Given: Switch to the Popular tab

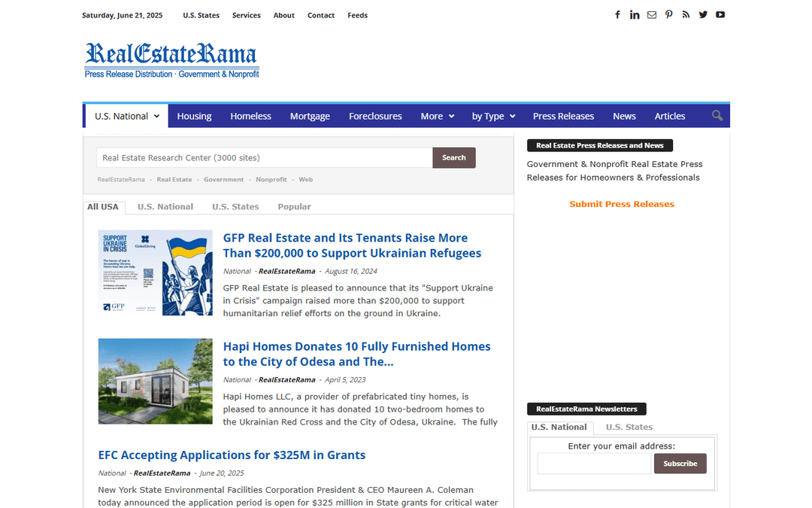Looking at the screenshot, I should 294,207.
